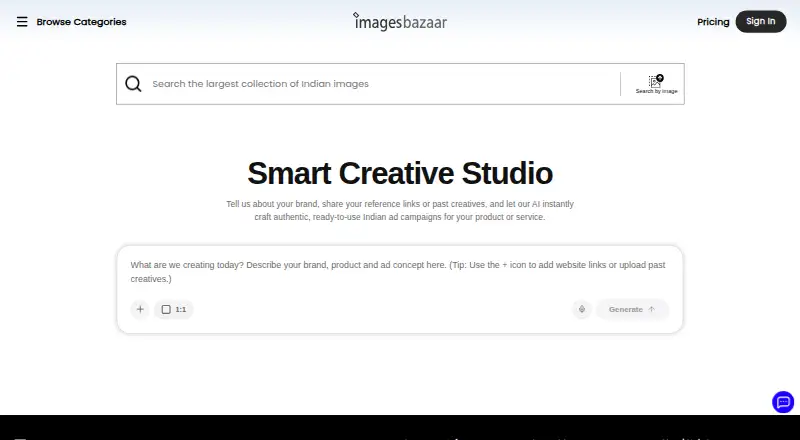Open the 1:1 aspect ratio selector
The height and width of the screenshot is (440, 800).
pos(174,309)
